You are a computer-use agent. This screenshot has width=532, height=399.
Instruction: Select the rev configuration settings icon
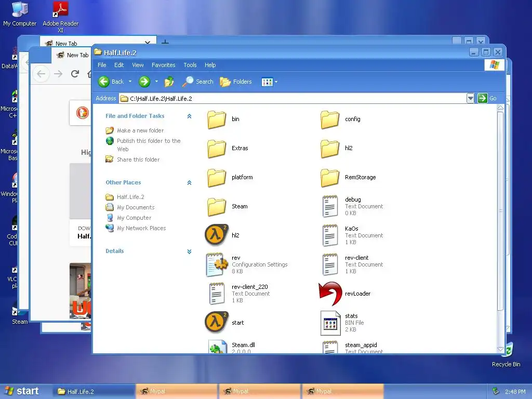(x=217, y=264)
